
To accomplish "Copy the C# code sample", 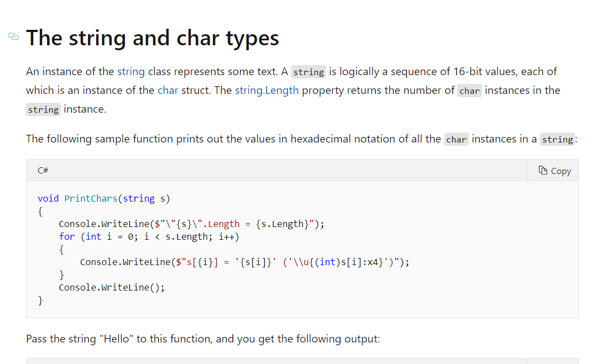I will tap(555, 171).
